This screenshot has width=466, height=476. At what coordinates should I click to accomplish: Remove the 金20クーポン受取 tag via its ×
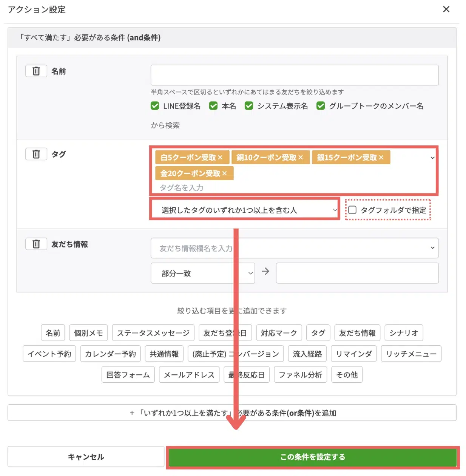click(224, 173)
